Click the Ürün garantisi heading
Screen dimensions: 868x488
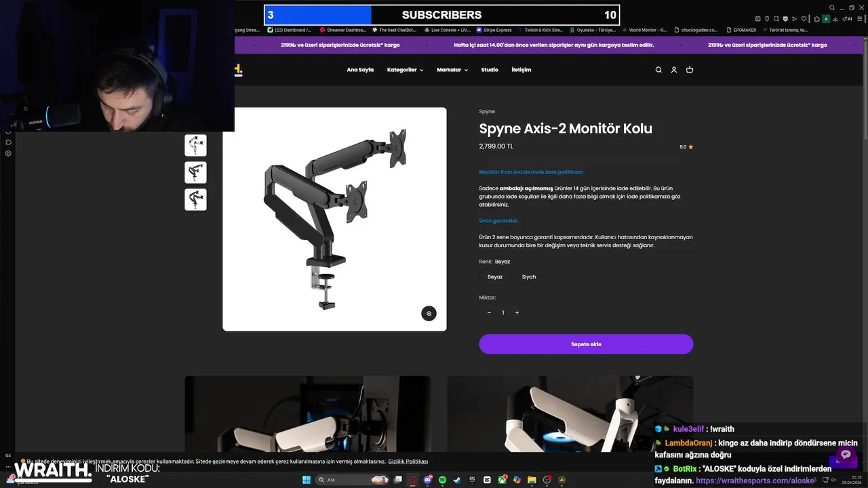(498, 221)
